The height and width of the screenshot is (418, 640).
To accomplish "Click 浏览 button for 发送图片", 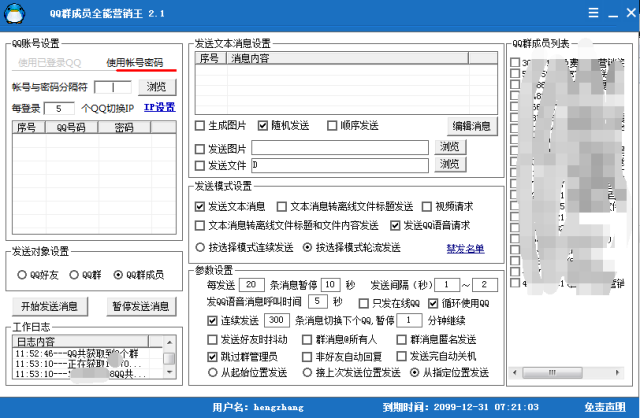I will click(450, 147).
